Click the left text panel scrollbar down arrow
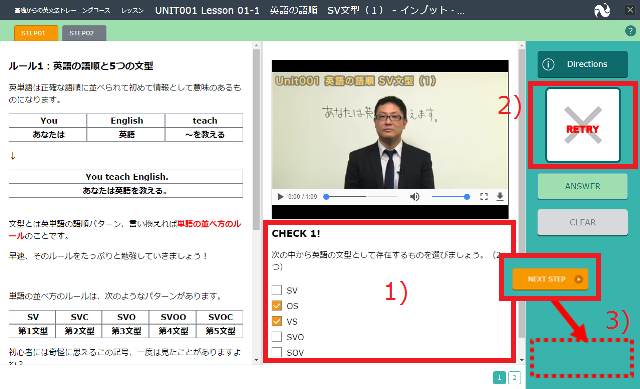Screen dimensions: 640x389 coord(256,360)
